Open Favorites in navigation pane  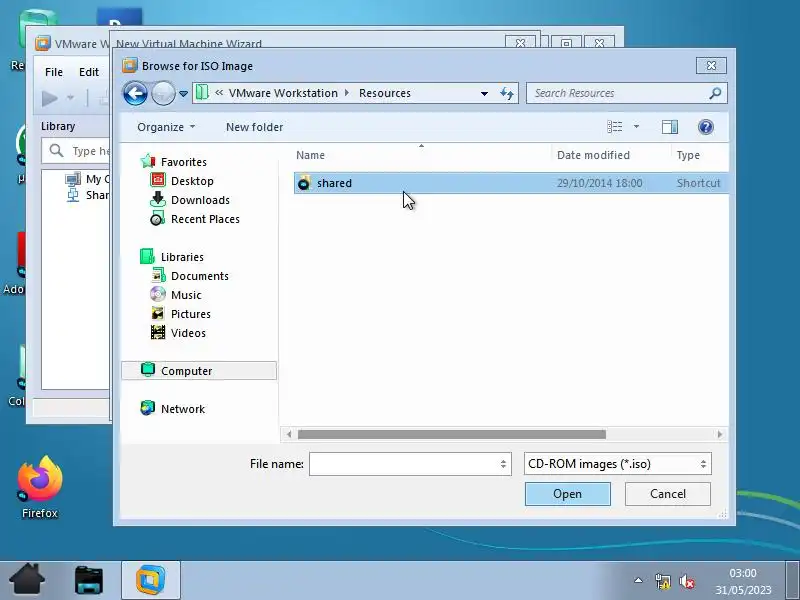point(184,162)
